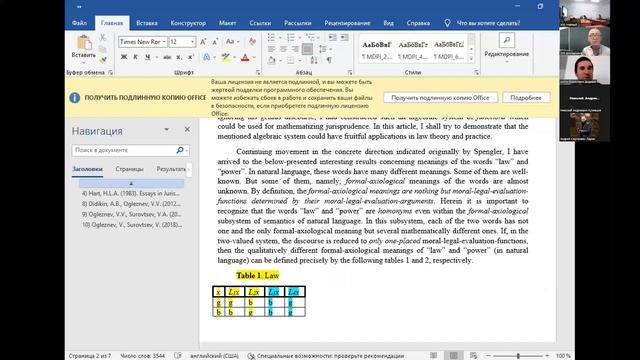Click the Copy icon under the scissors

pos(103,49)
